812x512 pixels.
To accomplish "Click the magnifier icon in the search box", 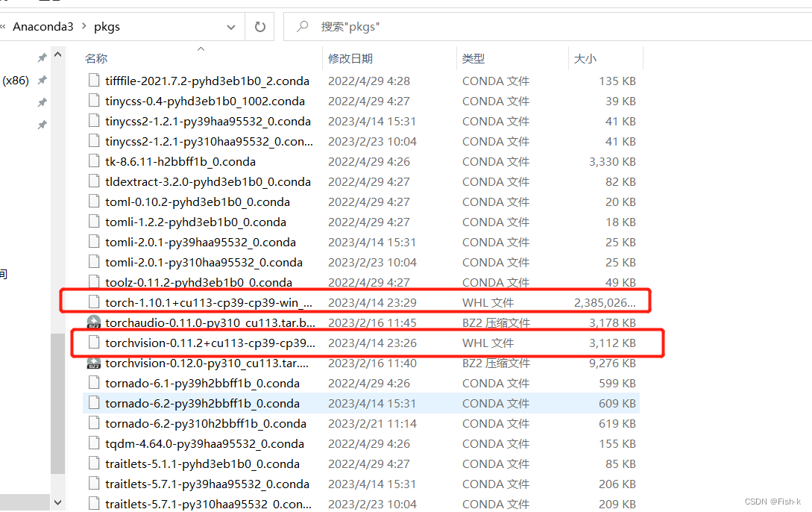I will point(301,26).
